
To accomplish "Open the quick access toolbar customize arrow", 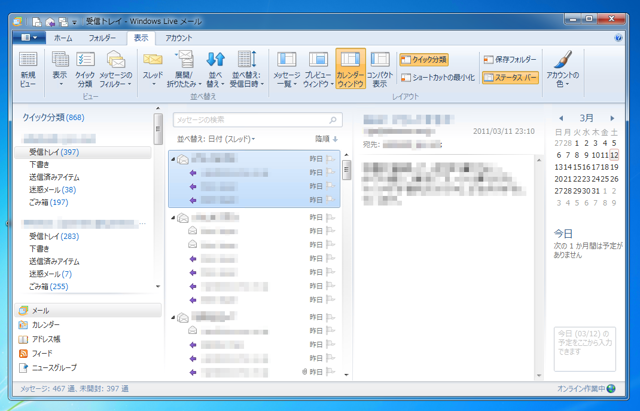I will pyautogui.click(x=74, y=22).
